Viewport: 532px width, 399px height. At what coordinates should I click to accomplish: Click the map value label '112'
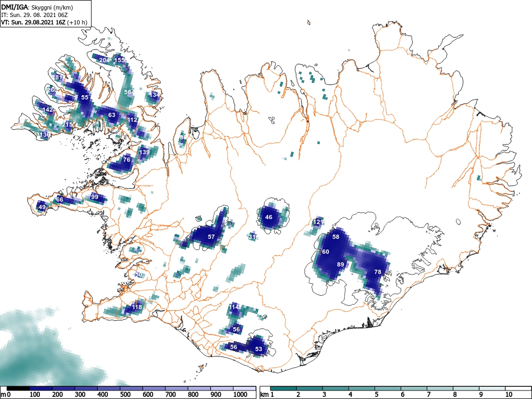click(132, 120)
